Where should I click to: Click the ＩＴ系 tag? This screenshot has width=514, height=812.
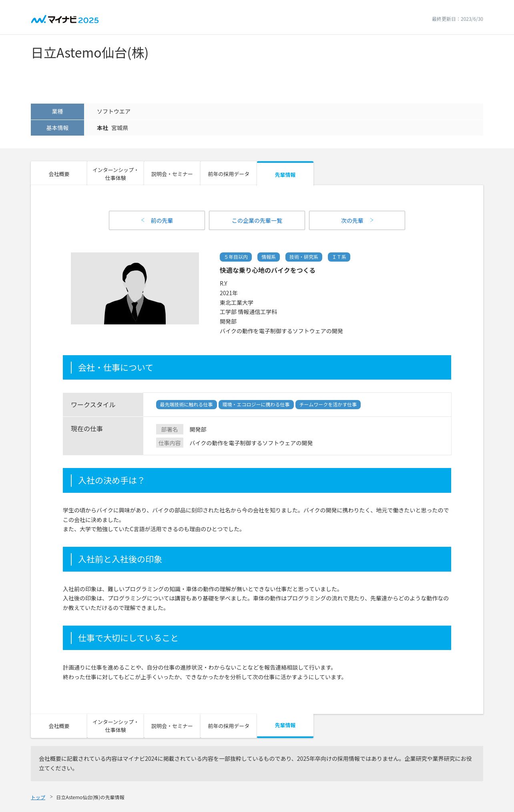(x=339, y=257)
